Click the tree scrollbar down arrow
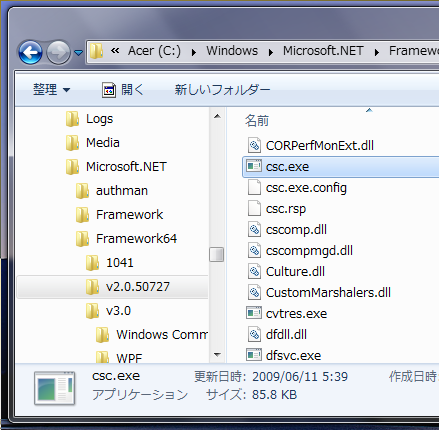The height and width of the screenshot is (430, 439). pos(217,355)
